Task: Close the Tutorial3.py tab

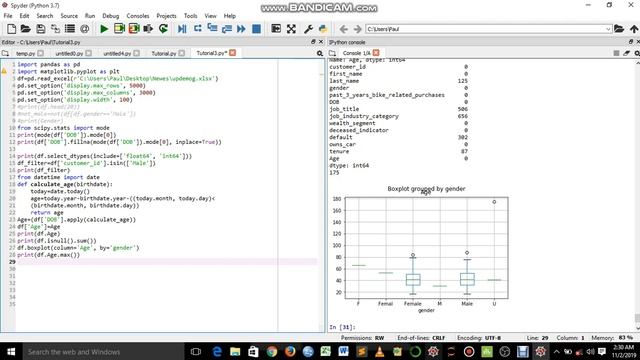Action: 233,53
